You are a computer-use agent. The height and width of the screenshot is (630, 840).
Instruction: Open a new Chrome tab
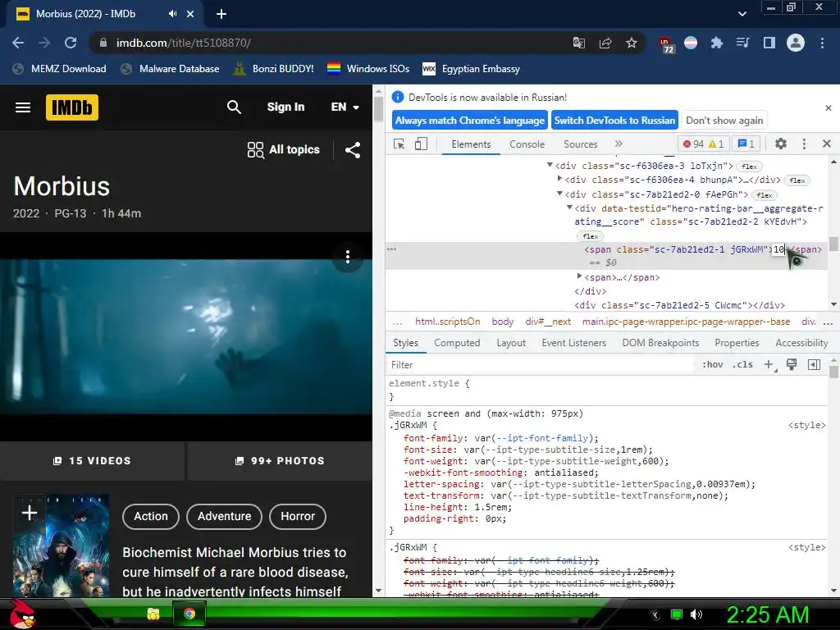[221, 14]
